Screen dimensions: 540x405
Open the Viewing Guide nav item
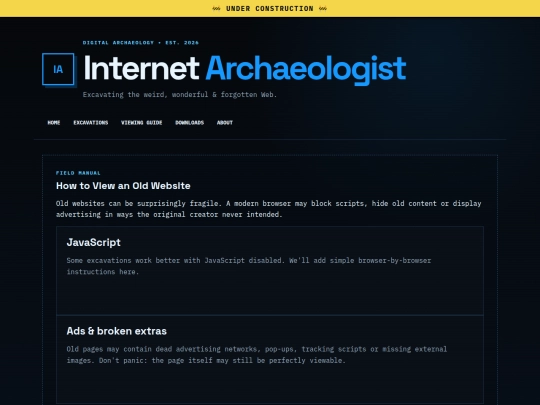142,123
